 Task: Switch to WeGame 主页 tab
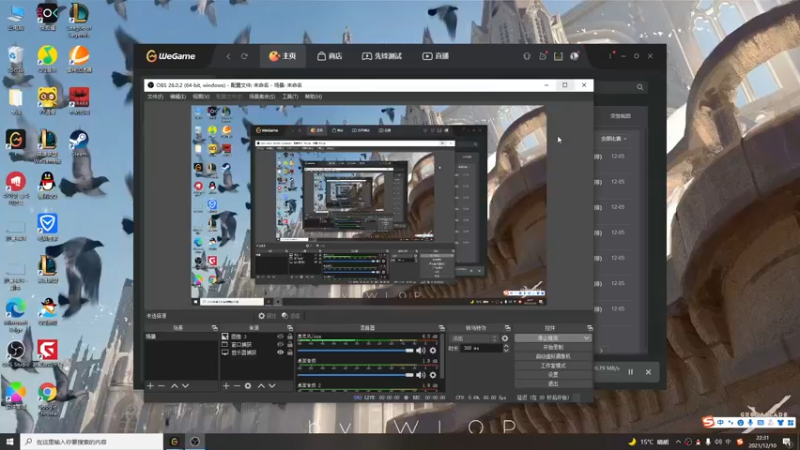click(x=283, y=56)
